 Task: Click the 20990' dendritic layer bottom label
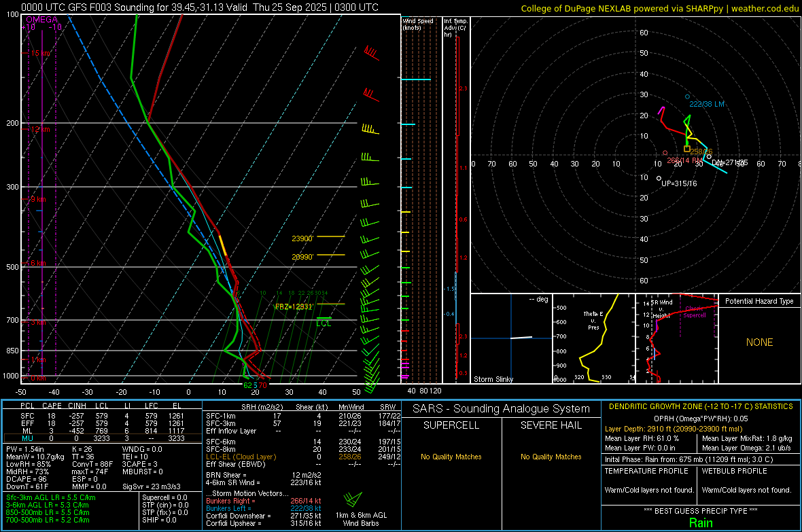pos(302,257)
